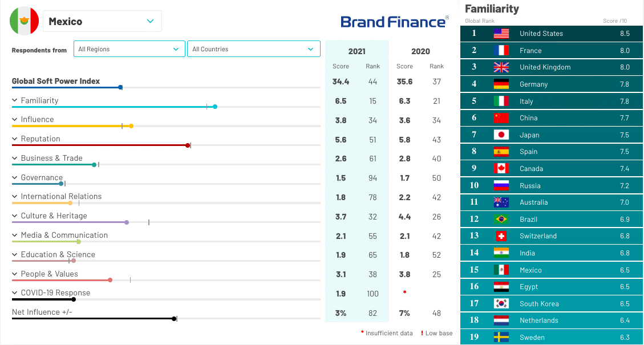Click the Mexico flag icon at top left
The height and width of the screenshot is (345, 644).
pos(24,21)
